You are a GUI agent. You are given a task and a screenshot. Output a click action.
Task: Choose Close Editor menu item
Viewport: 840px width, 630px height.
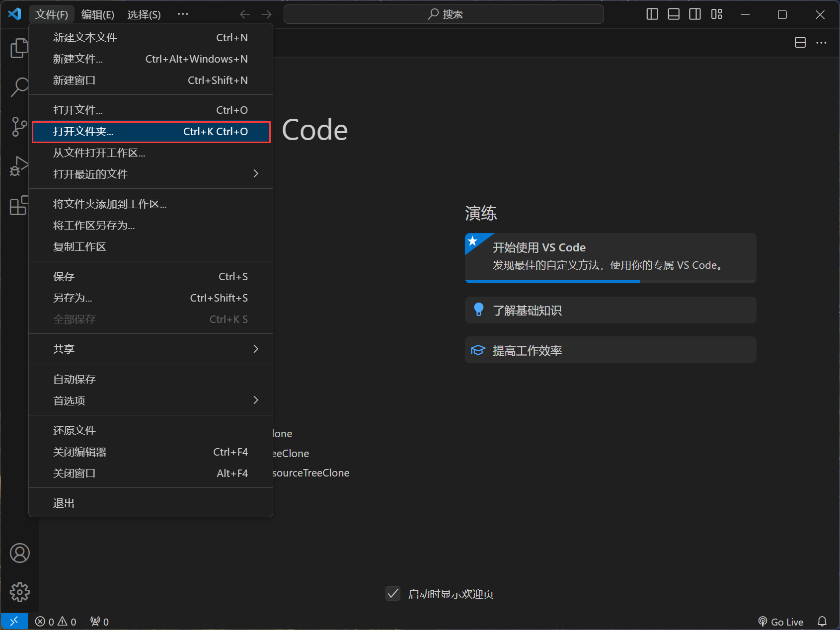coord(151,452)
